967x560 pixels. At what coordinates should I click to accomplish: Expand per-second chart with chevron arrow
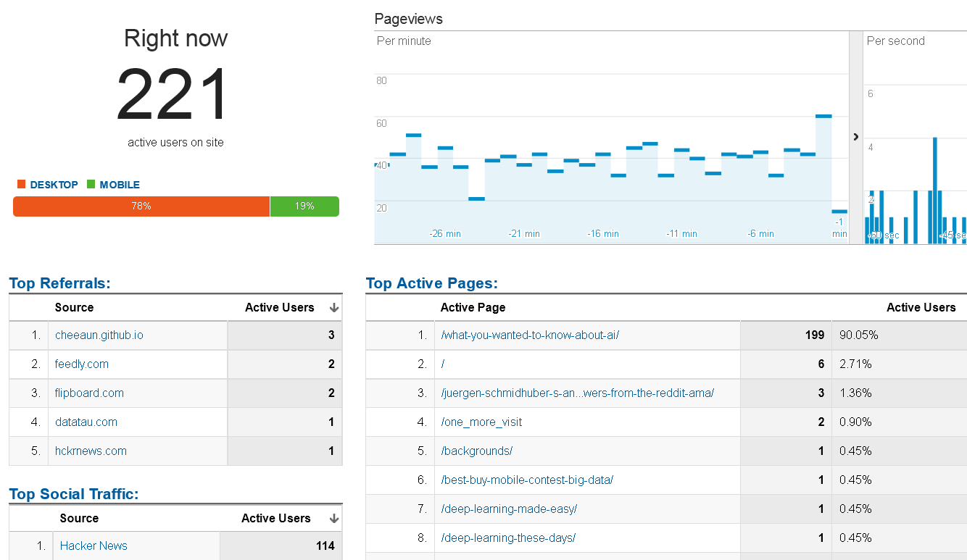coord(856,137)
